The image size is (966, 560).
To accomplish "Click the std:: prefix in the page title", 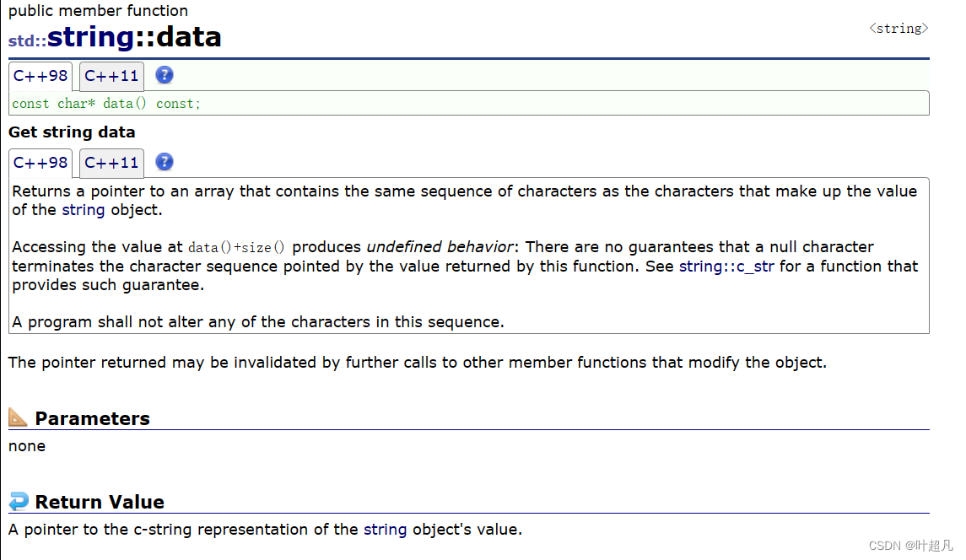I will [27, 40].
